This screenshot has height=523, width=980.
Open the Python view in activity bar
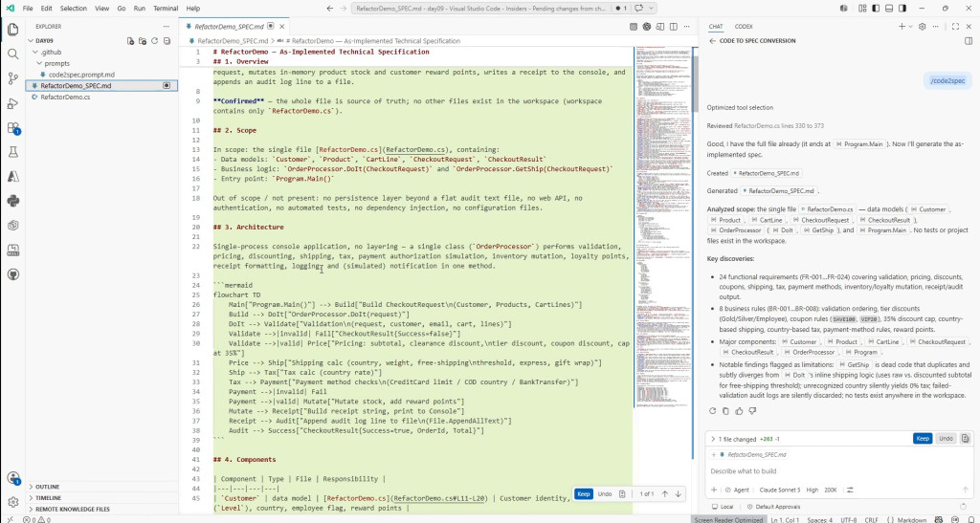pos(13,201)
